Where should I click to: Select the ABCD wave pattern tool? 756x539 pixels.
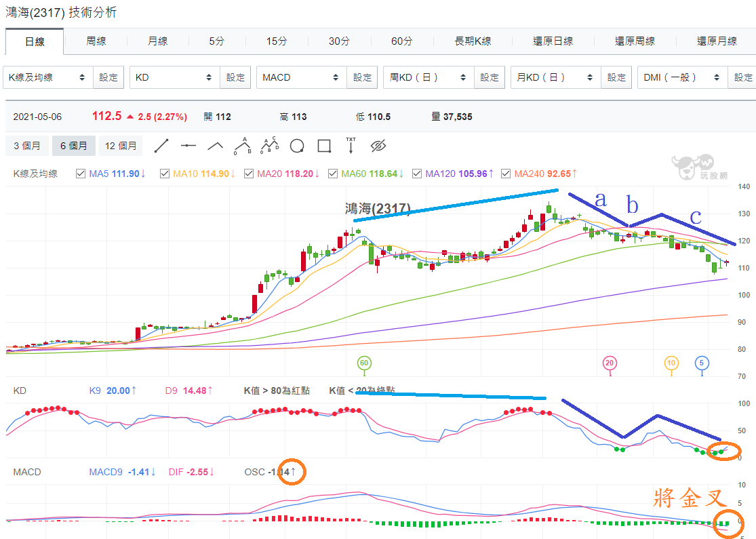[x=270, y=146]
